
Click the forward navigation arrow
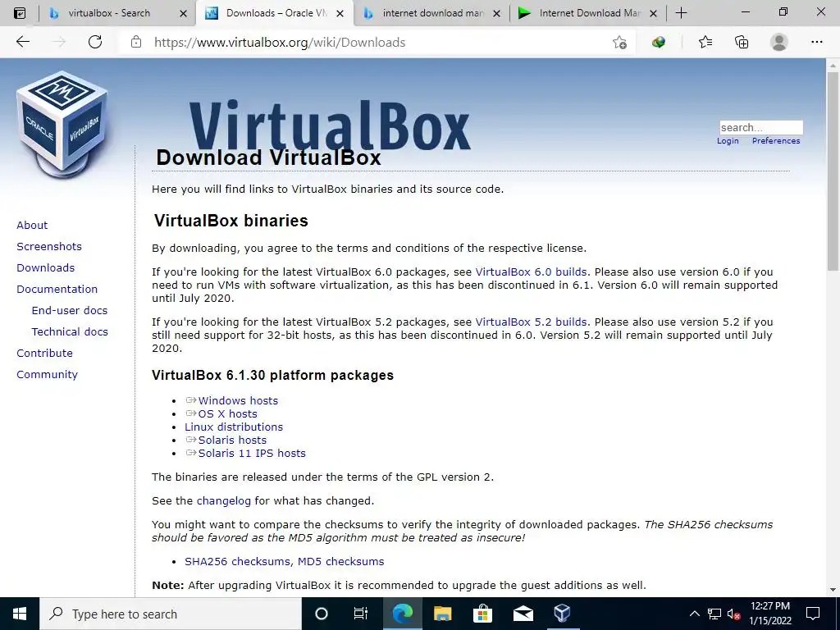(59, 42)
